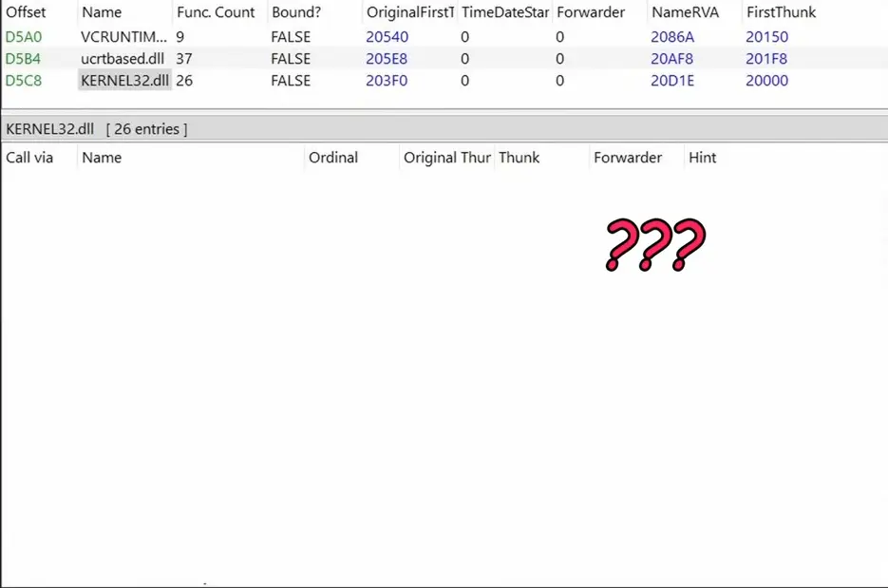Click the 203F0 OriginalFirstThunk value
Viewport: 888px width, 588px height.
[387, 81]
